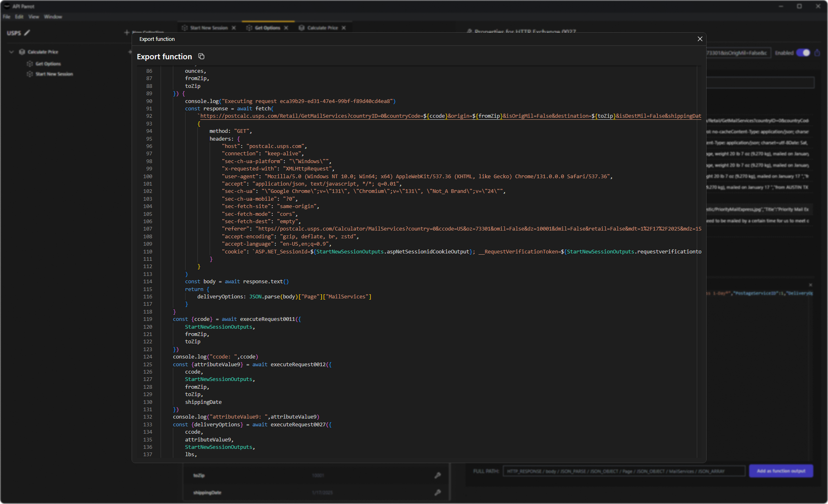Close the Get Options tab
Viewport: 828px width, 504px height.
(x=286, y=28)
